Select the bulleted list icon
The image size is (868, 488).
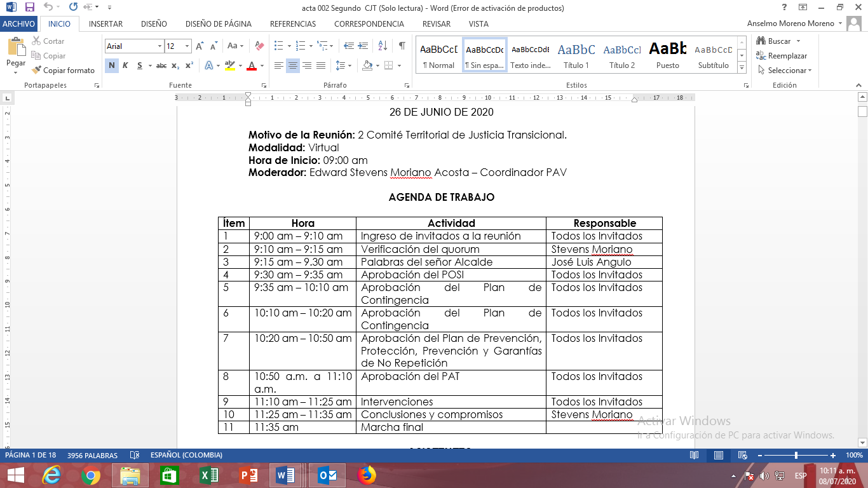coord(278,46)
